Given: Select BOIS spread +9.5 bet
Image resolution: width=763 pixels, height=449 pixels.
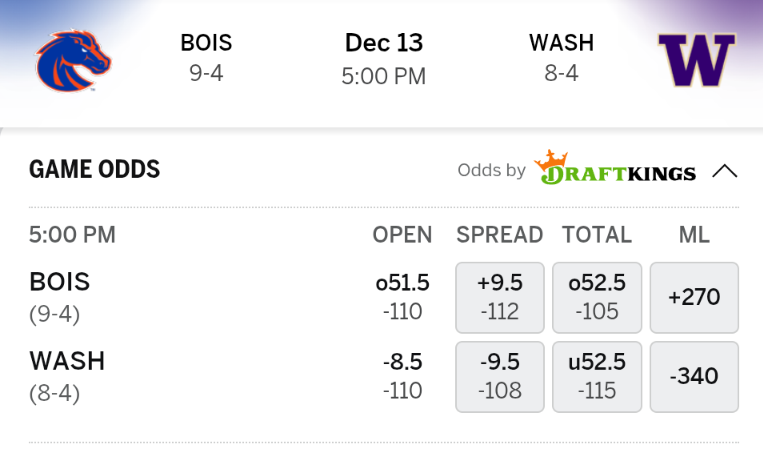Looking at the screenshot, I should (x=500, y=298).
